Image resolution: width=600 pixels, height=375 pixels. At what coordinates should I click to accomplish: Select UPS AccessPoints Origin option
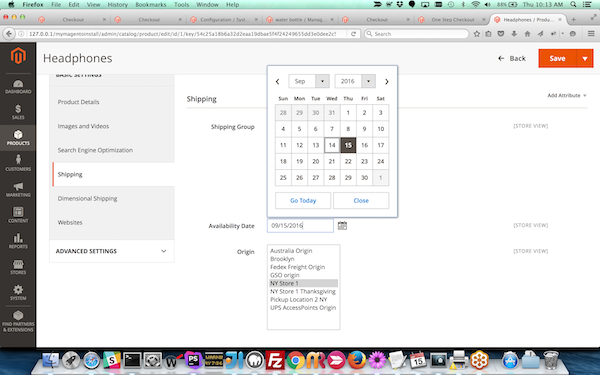coord(303,308)
